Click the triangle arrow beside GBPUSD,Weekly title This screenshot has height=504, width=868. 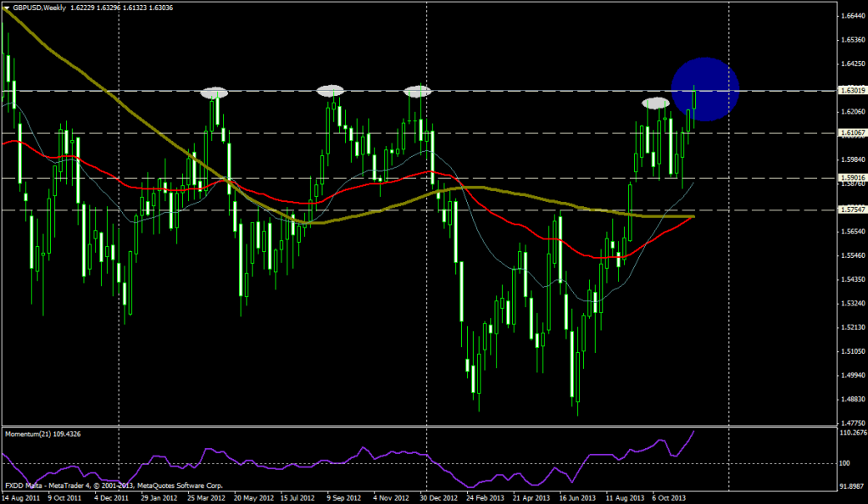click(x=6, y=8)
